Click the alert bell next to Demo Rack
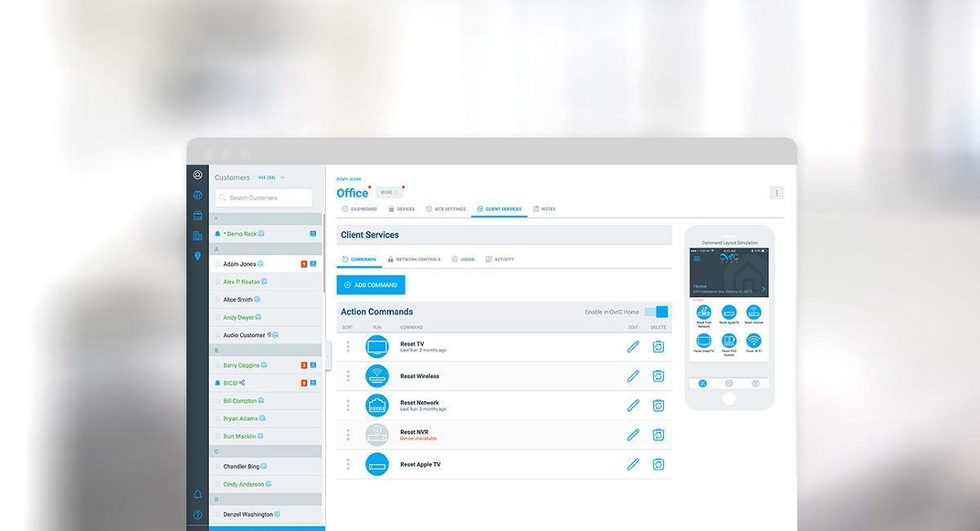Screen dimensions: 980x531 click(216, 233)
